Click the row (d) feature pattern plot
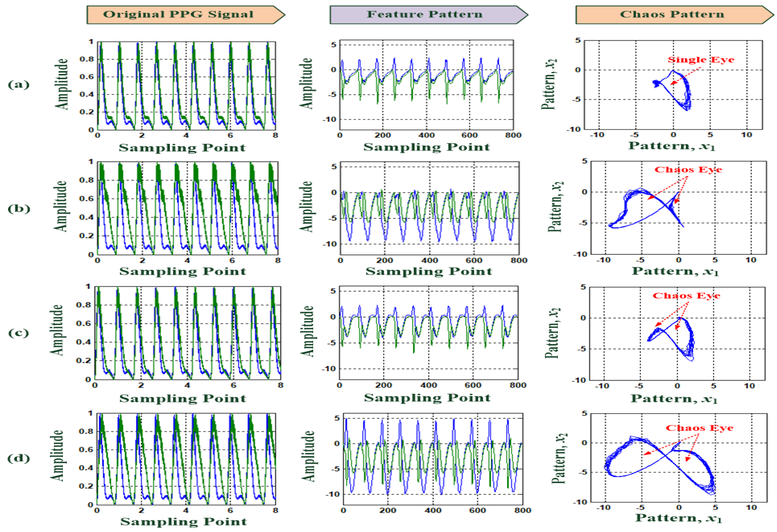Image resolution: width=777 pixels, height=532 pixels. click(x=433, y=459)
